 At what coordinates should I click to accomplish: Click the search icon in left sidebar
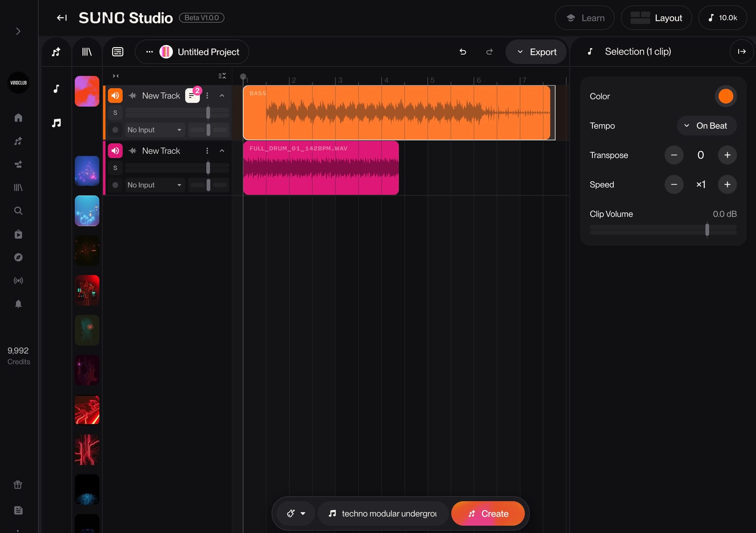tap(18, 211)
